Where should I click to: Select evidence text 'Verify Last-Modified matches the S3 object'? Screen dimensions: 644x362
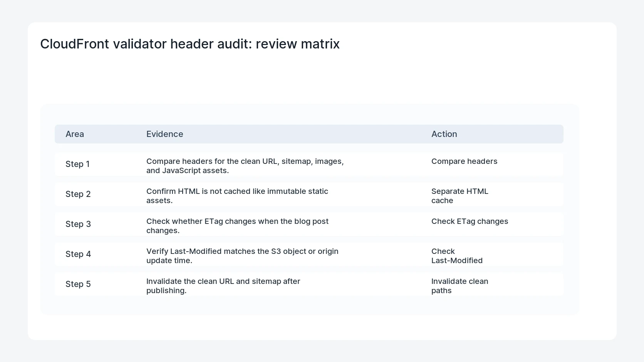(x=226, y=251)
